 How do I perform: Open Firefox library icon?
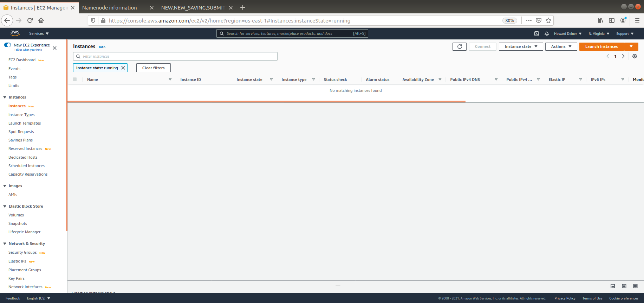tap(600, 20)
